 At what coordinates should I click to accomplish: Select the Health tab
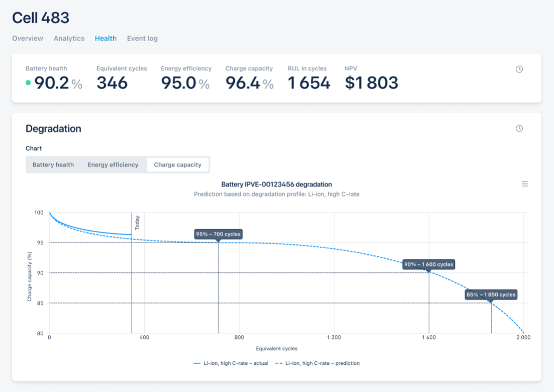(x=106, y=38)
